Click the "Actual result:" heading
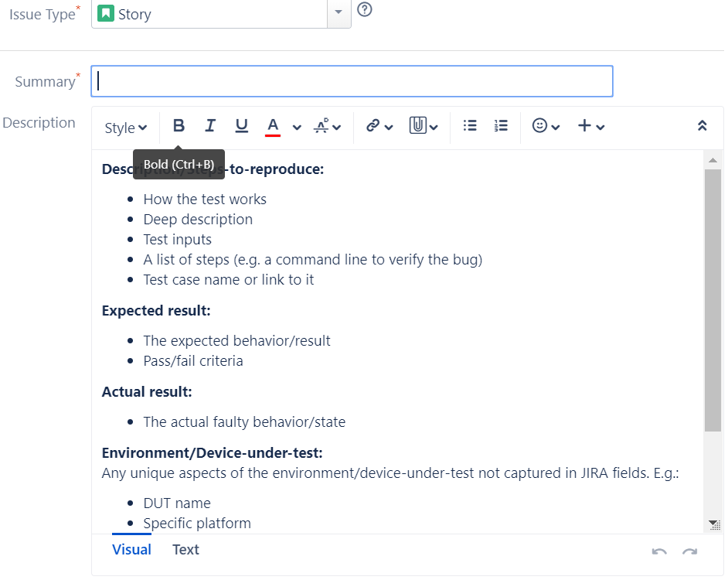 point(147,392)
